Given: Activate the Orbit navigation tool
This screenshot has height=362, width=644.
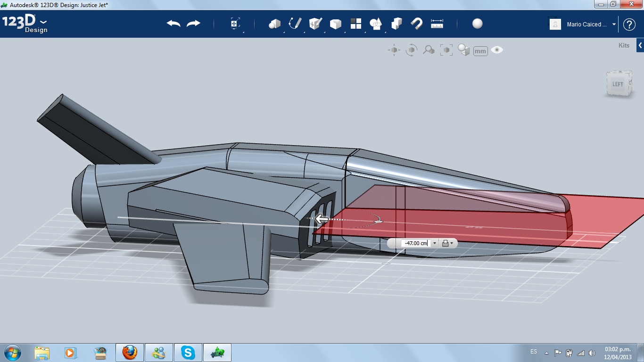Looking at the screenshot, I should point(412,50).
